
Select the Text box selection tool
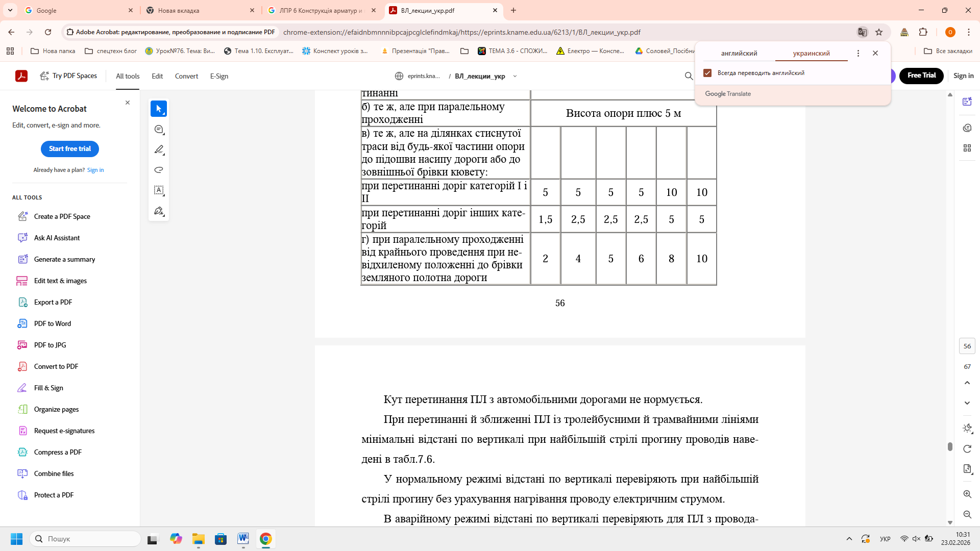(159, 190)
